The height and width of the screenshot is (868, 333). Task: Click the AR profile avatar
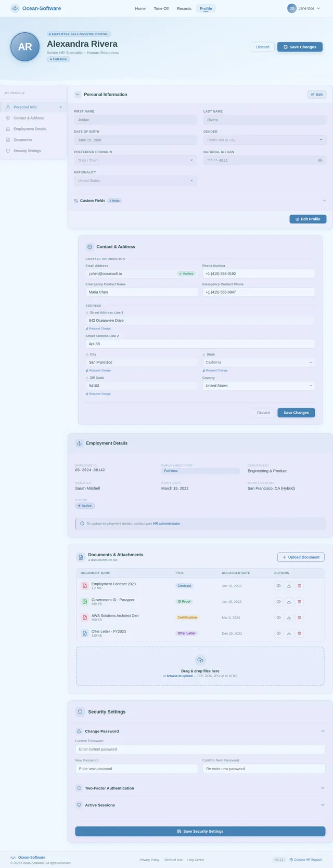[x=25, y=47]
